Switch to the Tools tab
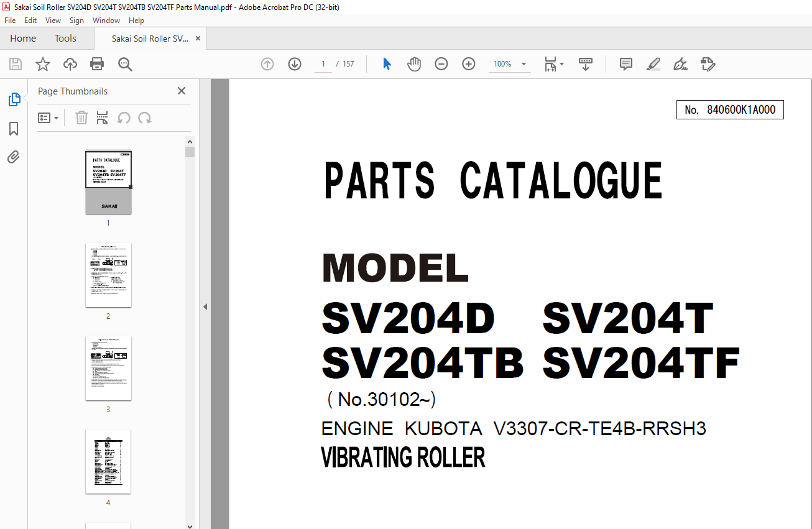 click(65, 39)
